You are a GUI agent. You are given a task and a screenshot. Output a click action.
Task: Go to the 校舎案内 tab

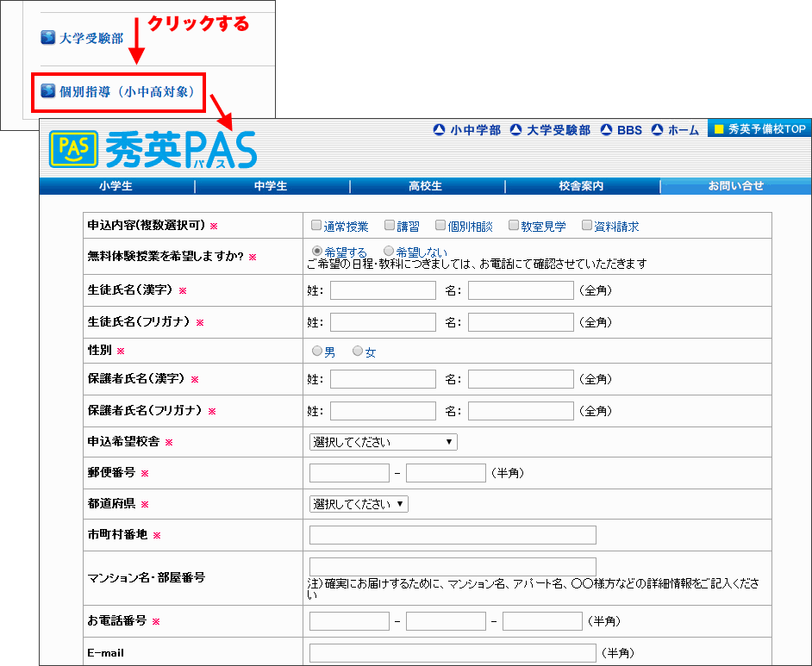[581, 186]
